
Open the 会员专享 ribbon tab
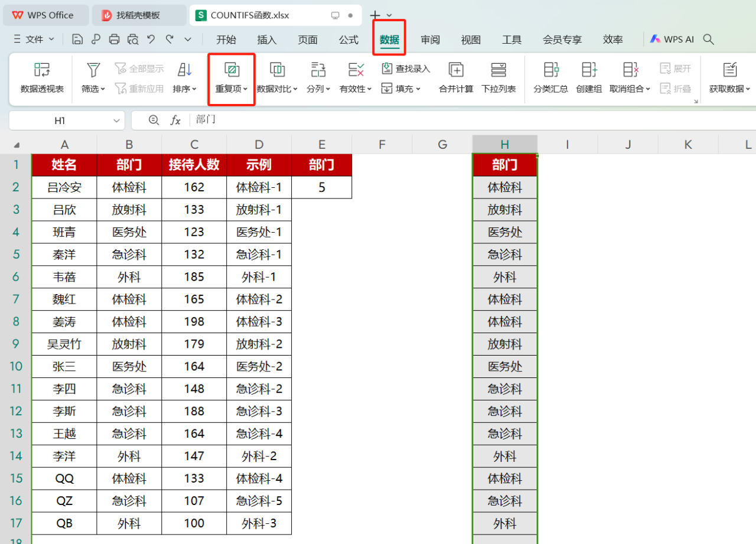pyautogui.click(x=562, y=40)
